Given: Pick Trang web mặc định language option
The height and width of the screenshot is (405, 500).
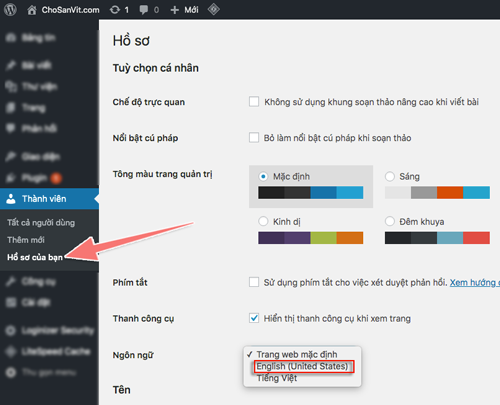Looking at the screenshot, I should click(x=297, y=354).
